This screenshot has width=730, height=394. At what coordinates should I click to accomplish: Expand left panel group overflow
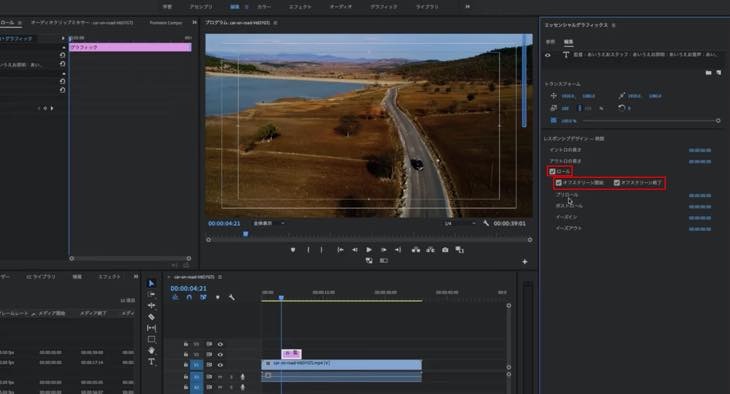click(x=195, y=22)
